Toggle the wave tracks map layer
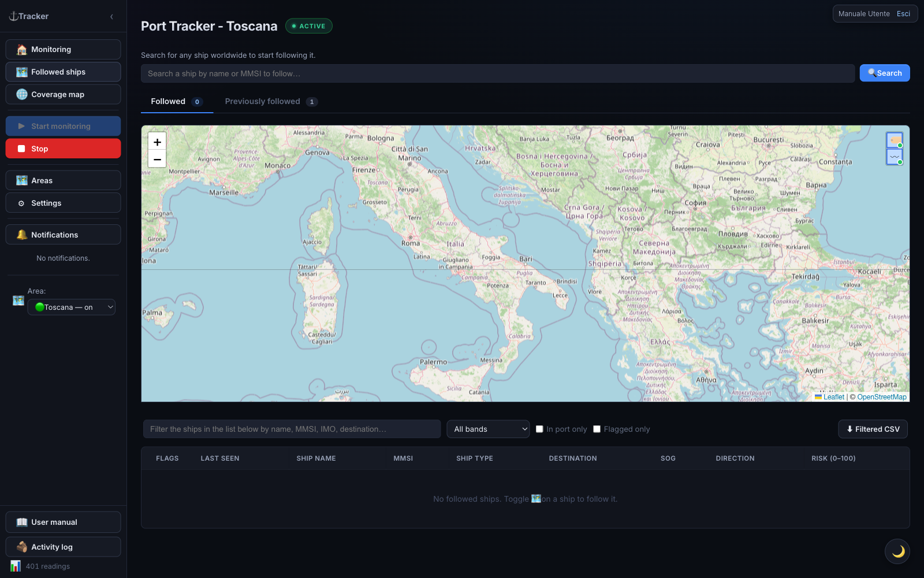 click(x=895, y=157)
